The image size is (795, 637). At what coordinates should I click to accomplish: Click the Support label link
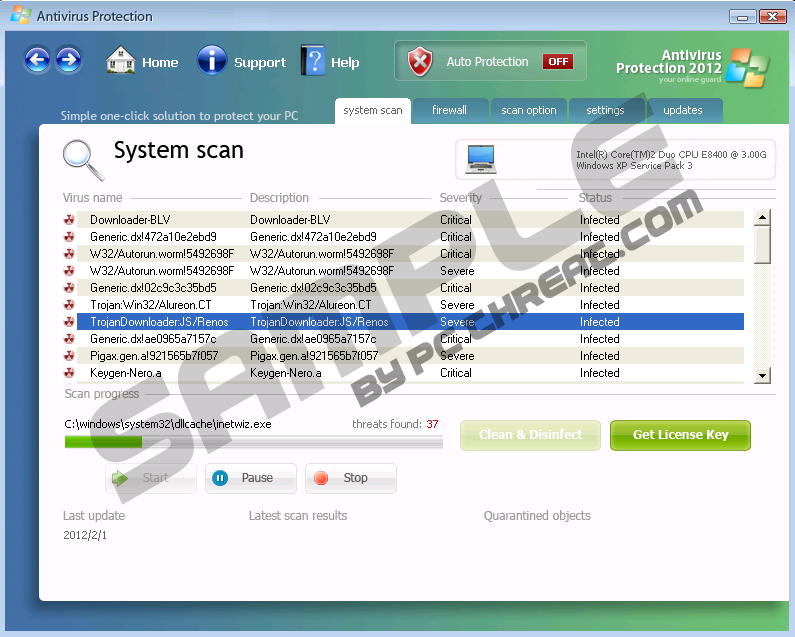coord(260,62)
